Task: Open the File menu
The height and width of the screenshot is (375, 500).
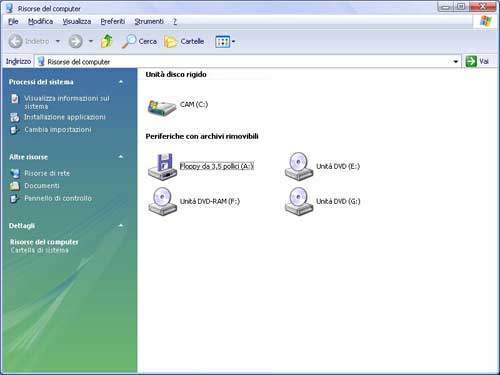Action: [x=13, y=22]
